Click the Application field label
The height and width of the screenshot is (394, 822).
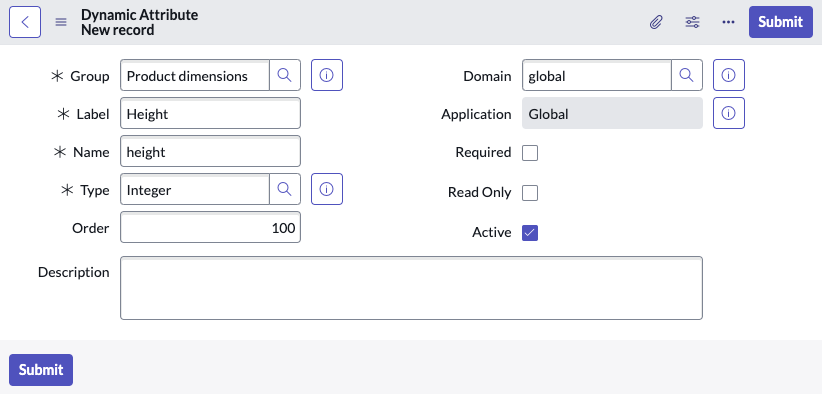point(476,114)
